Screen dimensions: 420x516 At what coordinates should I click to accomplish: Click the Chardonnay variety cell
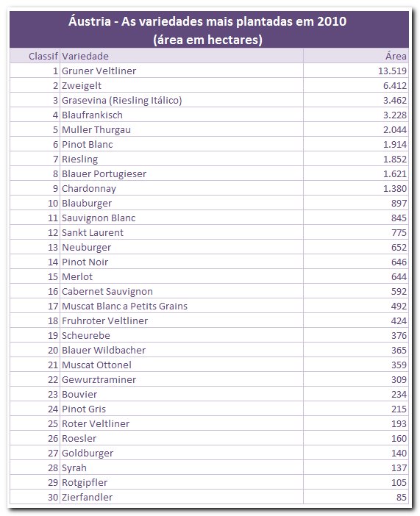pos(182,189)
